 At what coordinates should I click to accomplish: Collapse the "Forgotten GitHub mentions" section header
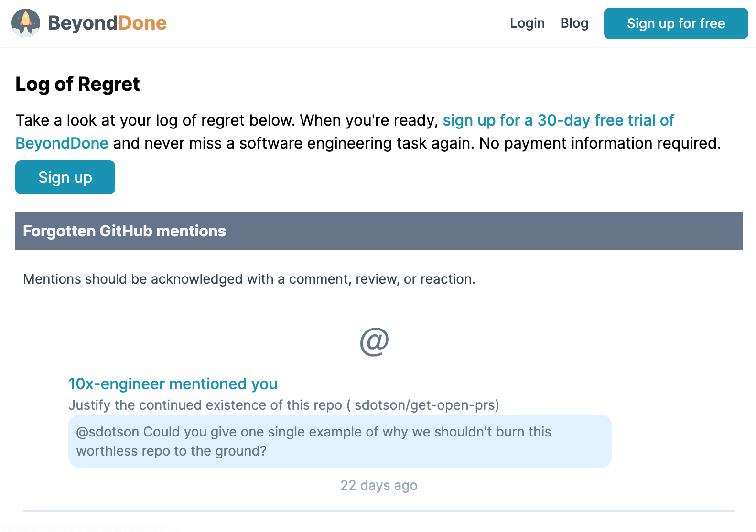[124, 231]
